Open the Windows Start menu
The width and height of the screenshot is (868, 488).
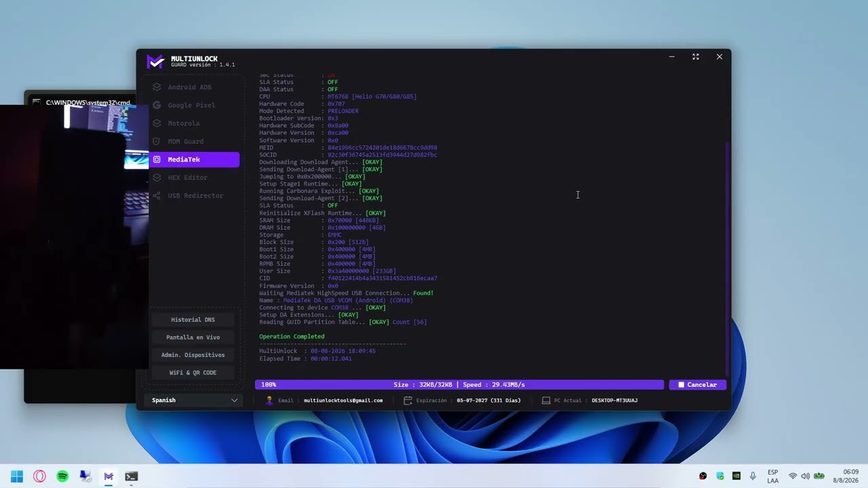pos(17,476)
